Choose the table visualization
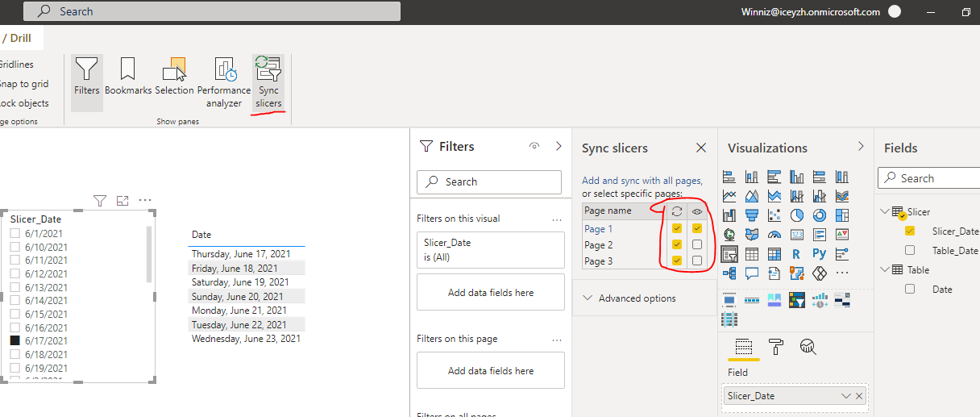Image resolution: width=980 pixels, height=417 pixels. [x=752, y=254]
